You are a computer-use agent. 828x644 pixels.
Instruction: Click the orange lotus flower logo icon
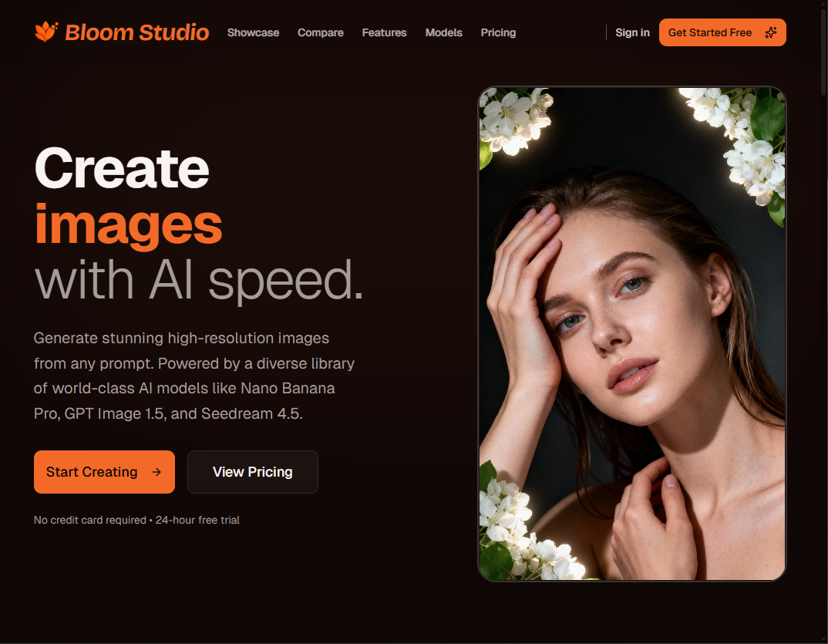45,32
